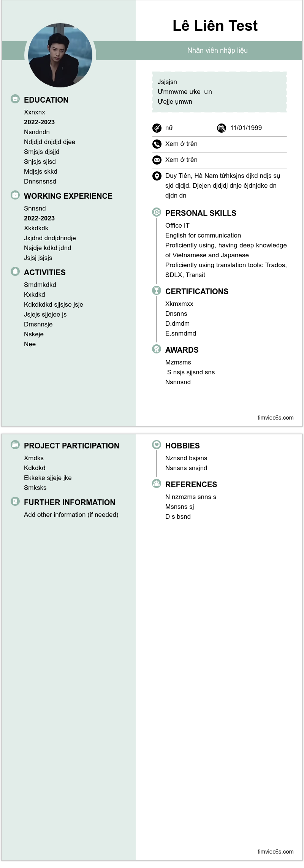Click the References people icon
This screenshot has height=868, width=304.
click(x=157, y=483)
